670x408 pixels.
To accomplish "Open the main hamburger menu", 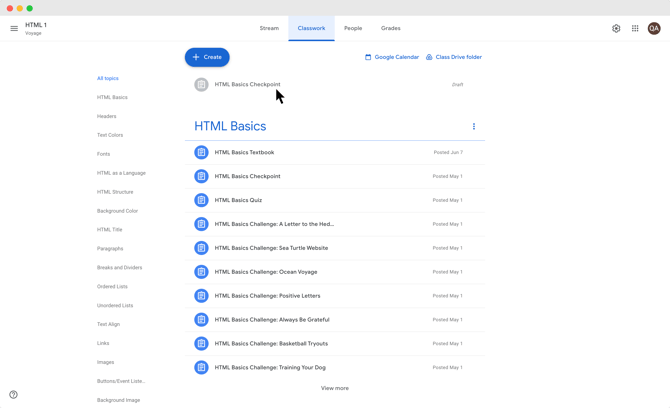I will pyautogui.click(x=14, y=29).
